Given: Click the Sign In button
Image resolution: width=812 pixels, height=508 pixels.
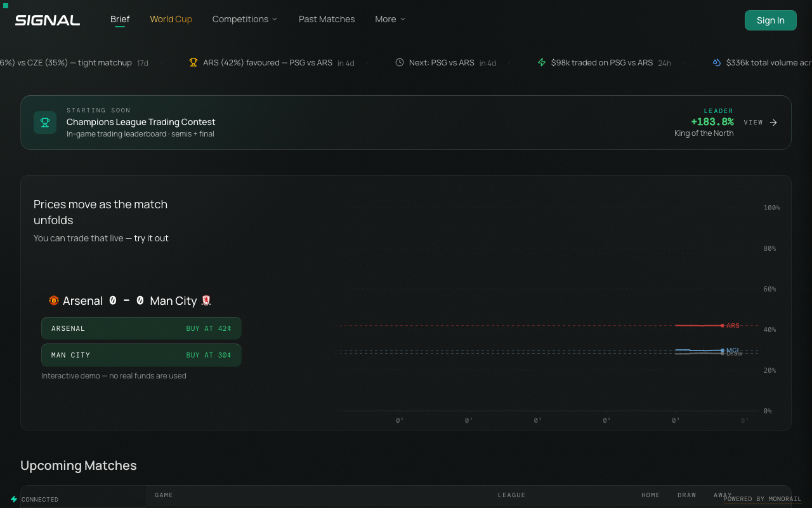Looking at the screenshot, I should 770,20.
